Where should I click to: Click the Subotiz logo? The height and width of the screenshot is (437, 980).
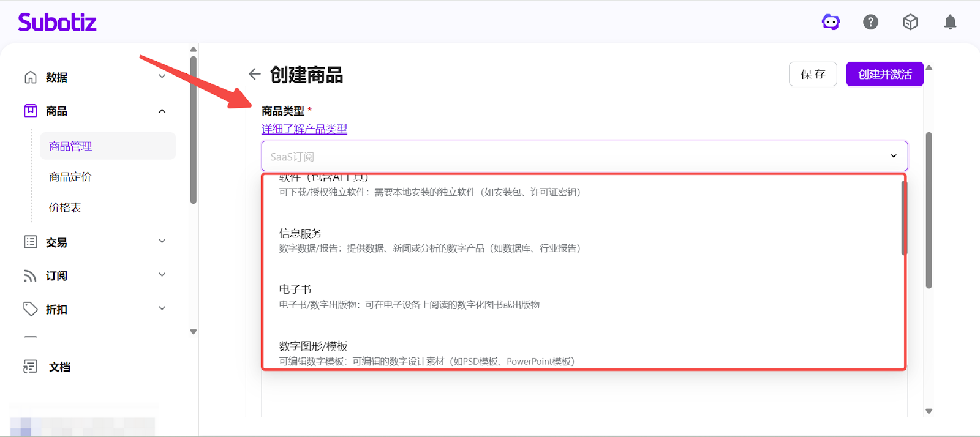pyautogui.click(x=57, y=23)
